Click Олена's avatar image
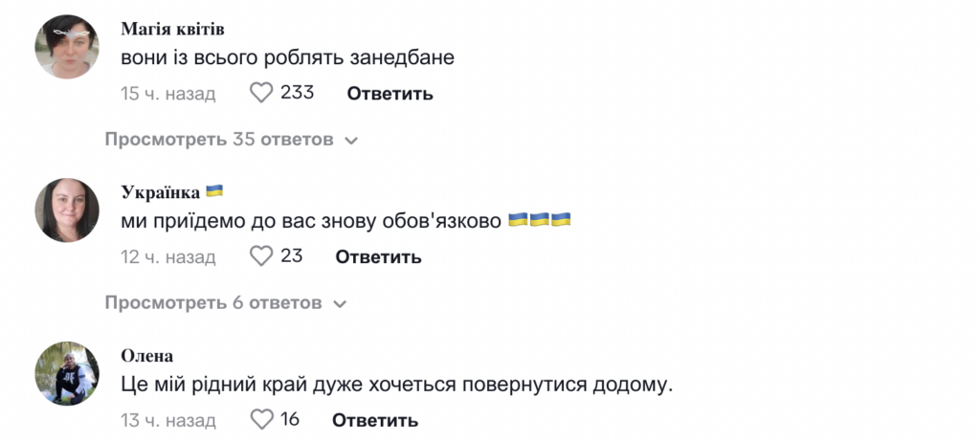Screen dimensions: 980x442 [x=67, y=373]
